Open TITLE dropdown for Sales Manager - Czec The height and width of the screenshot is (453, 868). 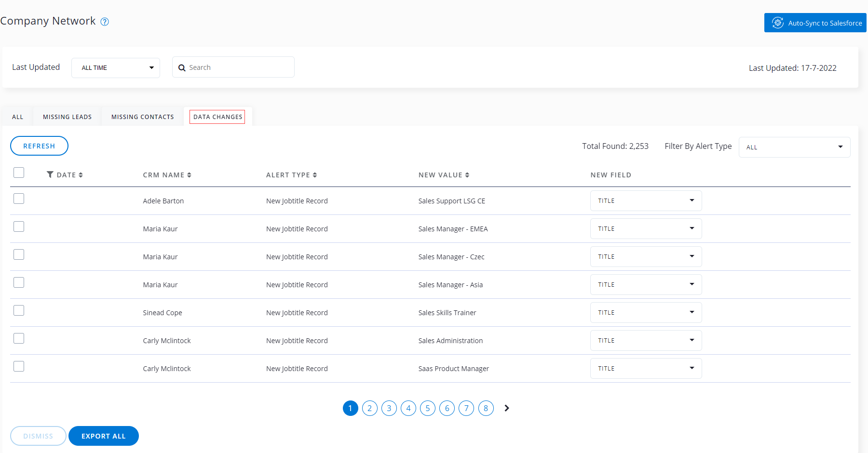point(646,256)
